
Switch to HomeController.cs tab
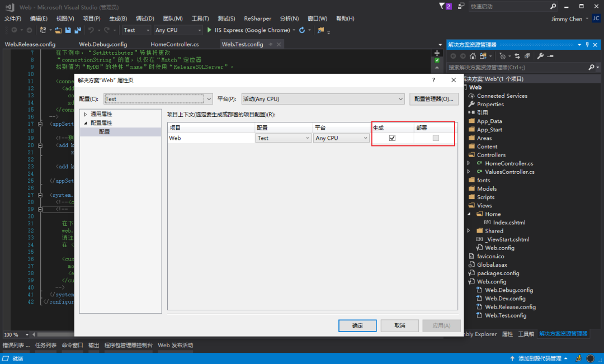point(174,44)
